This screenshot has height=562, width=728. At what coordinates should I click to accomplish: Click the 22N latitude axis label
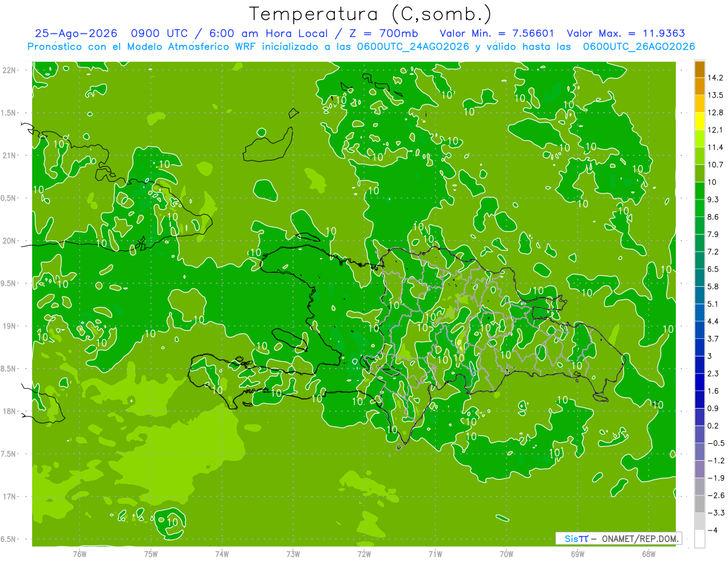pos(9,70)
